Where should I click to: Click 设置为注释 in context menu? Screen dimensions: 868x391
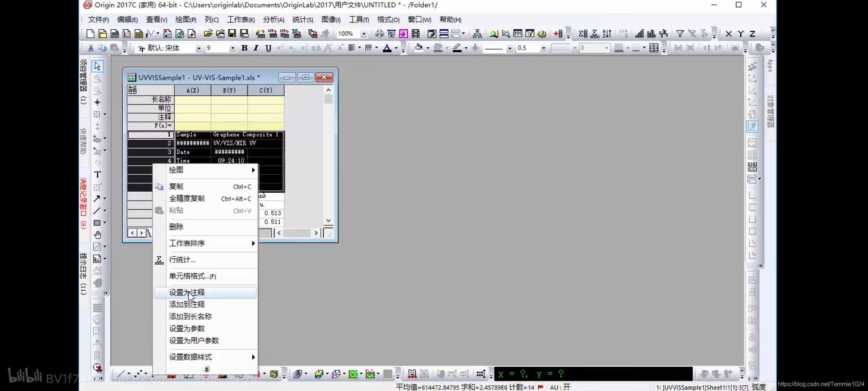click(187, 292)
